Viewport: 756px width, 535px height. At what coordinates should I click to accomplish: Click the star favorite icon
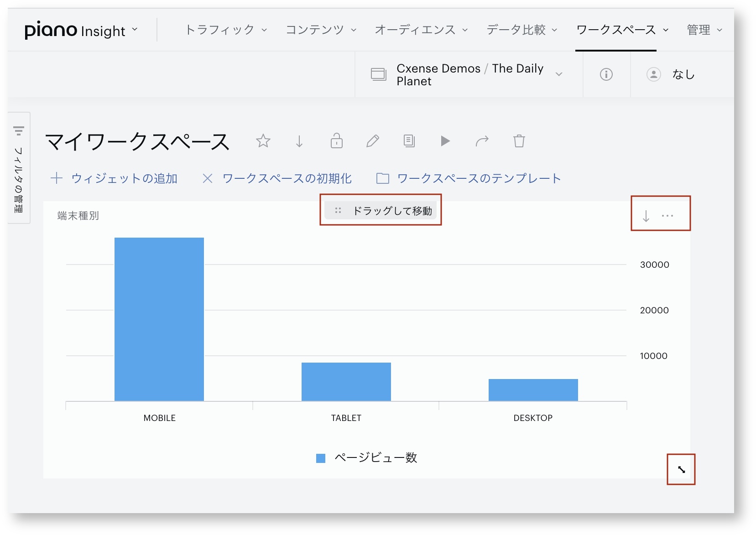click(263, 141)
